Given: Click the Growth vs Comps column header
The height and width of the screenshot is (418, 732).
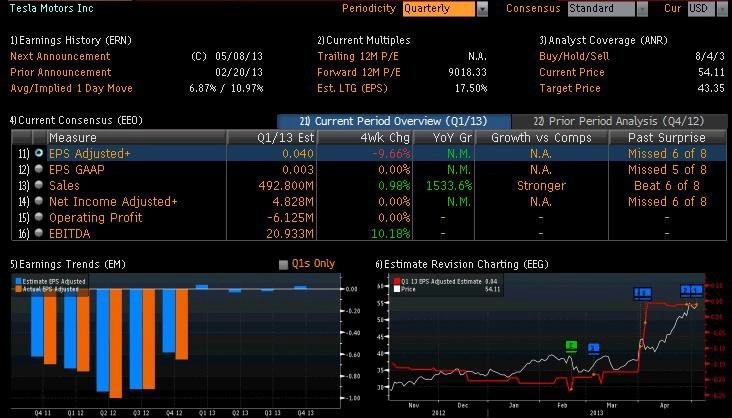Looking at the screenshot, I should pyautogui.click(x=542, y=137).
